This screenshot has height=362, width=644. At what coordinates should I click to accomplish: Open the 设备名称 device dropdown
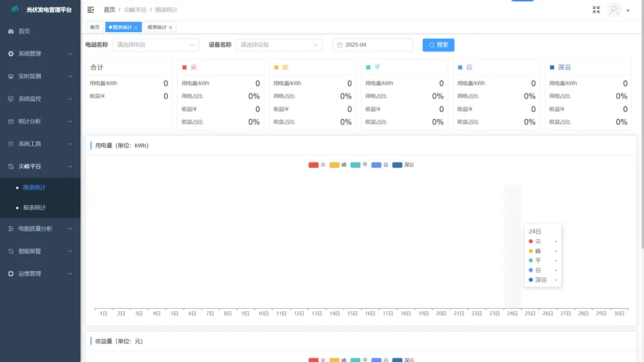[279, 44]
